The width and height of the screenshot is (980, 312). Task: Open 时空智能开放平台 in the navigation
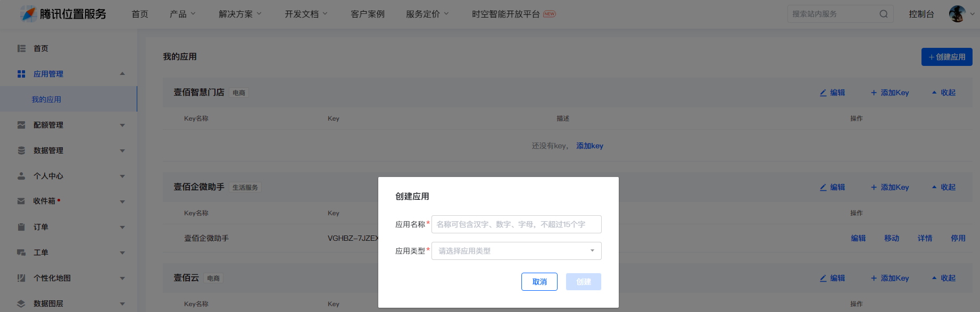click(x=506, y=14)
